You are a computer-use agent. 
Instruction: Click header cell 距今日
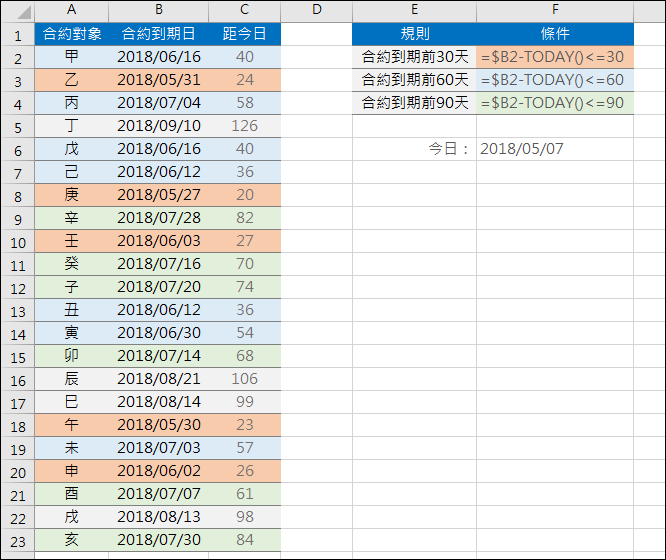coord(245,34)
